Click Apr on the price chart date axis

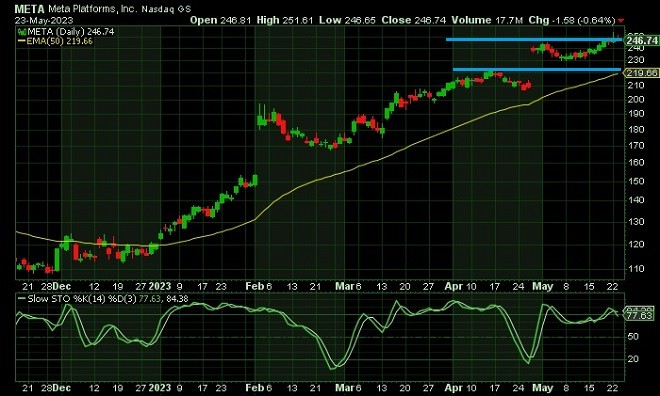454,287
